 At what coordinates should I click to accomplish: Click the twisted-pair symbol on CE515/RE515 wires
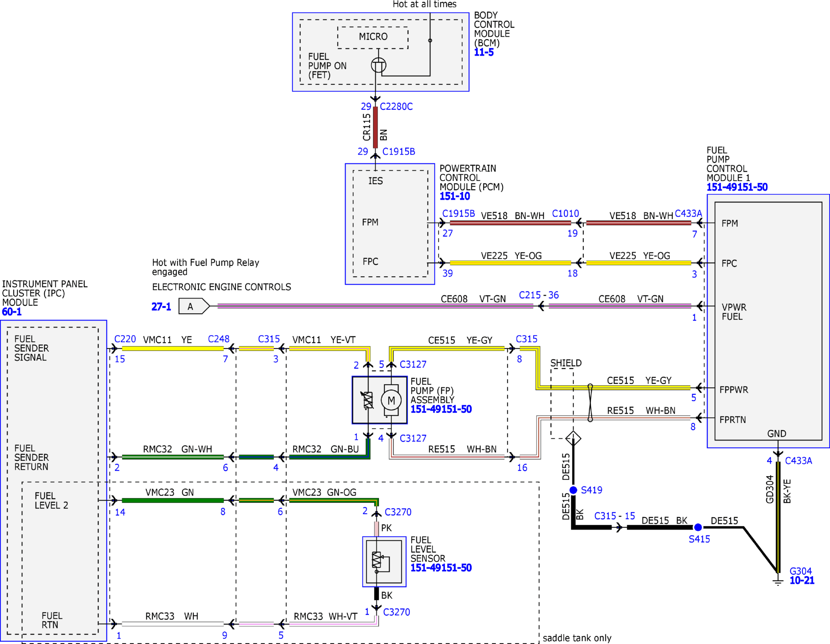pyautogui.click(x=590, y=403)
